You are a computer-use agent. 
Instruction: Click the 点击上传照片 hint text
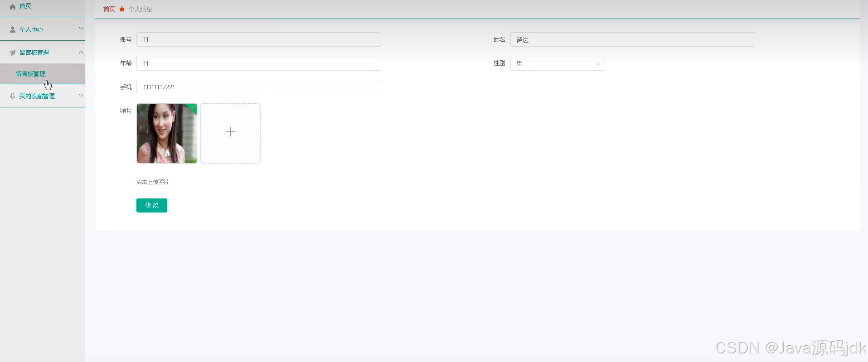point(153,182)
